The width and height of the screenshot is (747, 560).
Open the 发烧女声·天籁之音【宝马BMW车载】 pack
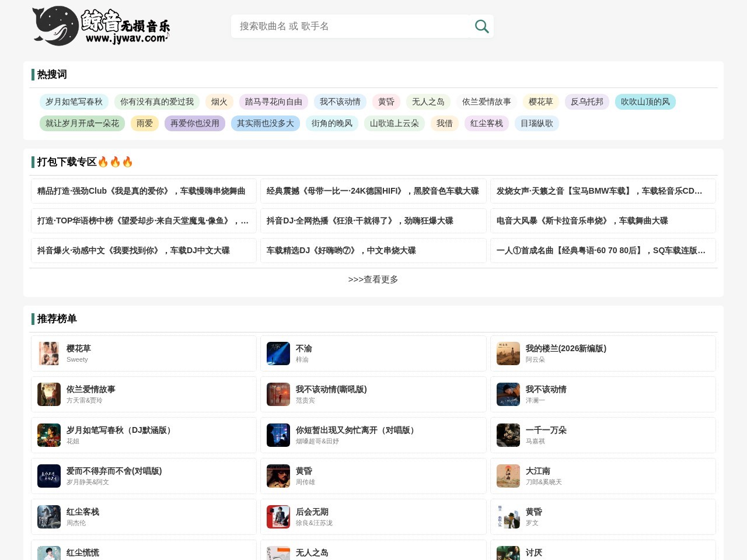(x=603, y=191)
